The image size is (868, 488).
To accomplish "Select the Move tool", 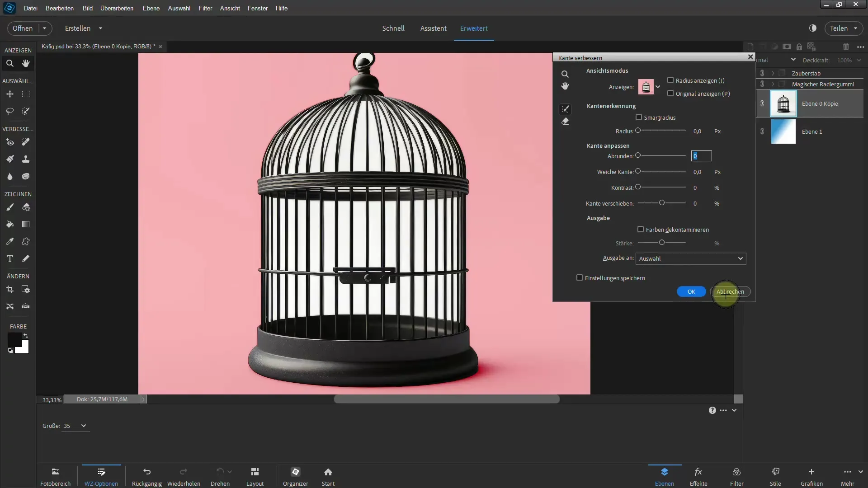I will coord(9,94).
